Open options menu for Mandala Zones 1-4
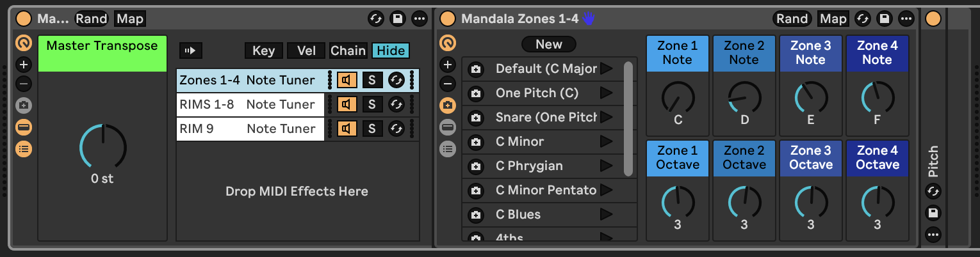Viewport: 980px width, 257px height. click(x=907, y=19)
